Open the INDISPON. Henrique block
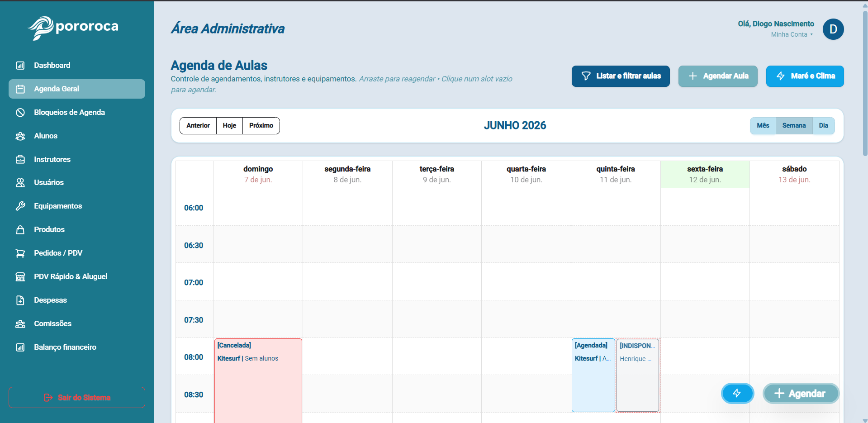This screenshot has height=423, width=868. [637, 375]
